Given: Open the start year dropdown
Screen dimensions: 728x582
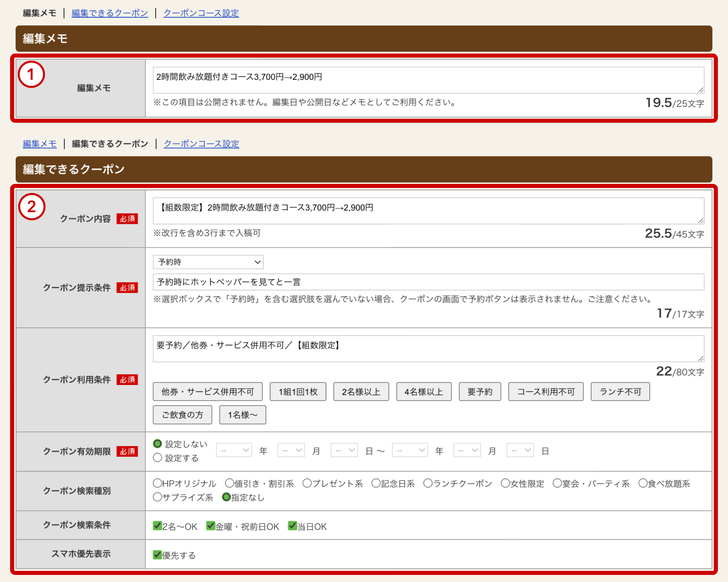Looking at the screenshot, I should pyautogui.click(x=234, y=450).
